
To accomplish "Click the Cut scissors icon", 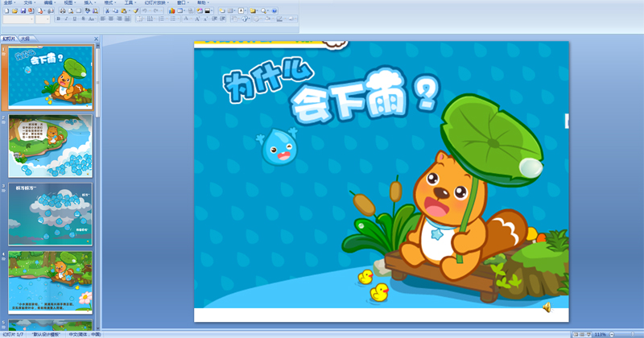I will click(107, 11).
